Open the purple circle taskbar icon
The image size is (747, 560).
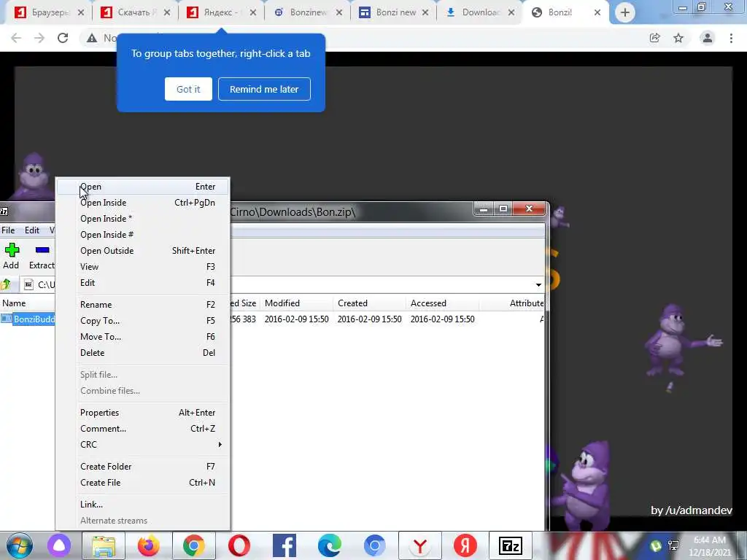click(x=59, y=545)
